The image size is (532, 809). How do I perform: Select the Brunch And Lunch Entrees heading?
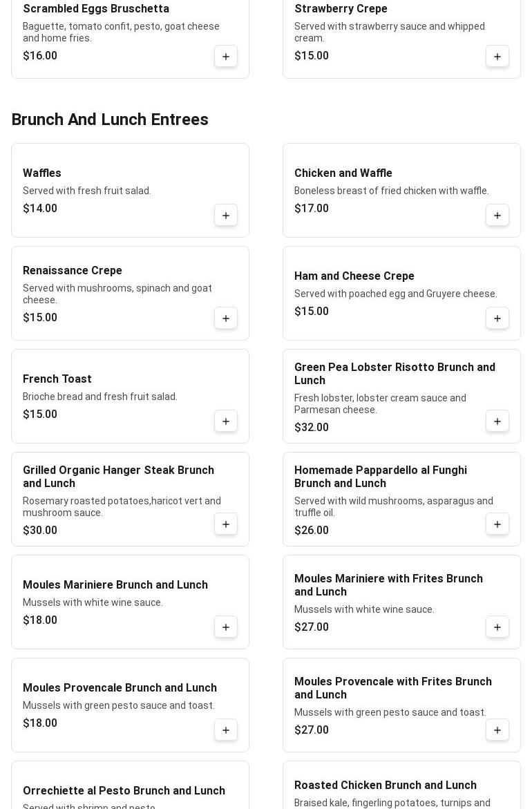pos(110,120)
